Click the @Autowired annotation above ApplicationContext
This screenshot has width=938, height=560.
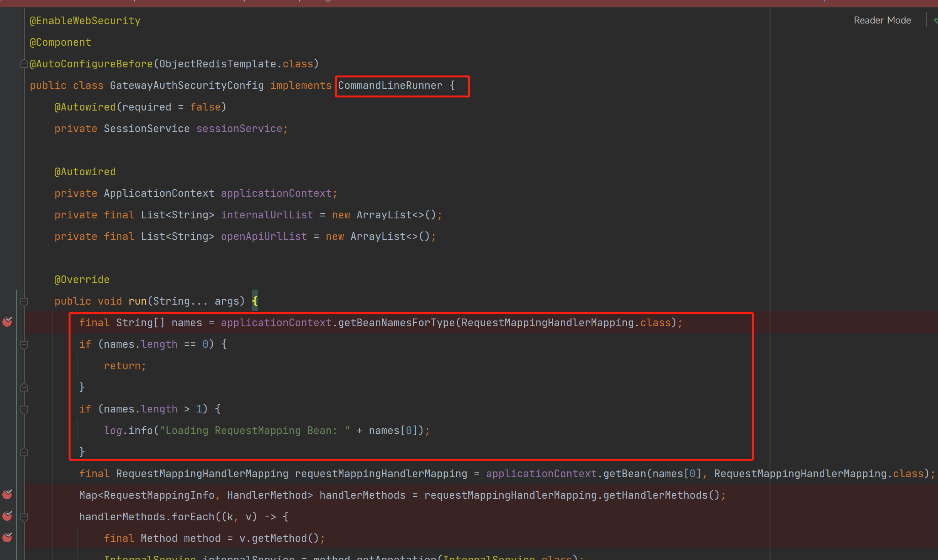(85, 171)
